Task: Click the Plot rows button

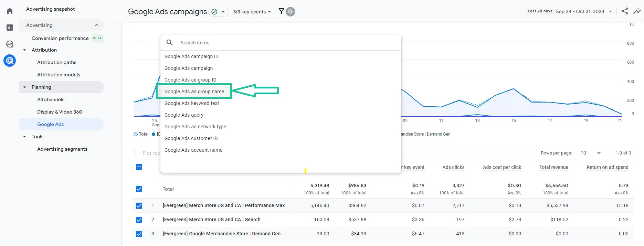Action: pyautogui.click(x=147, y=153)
